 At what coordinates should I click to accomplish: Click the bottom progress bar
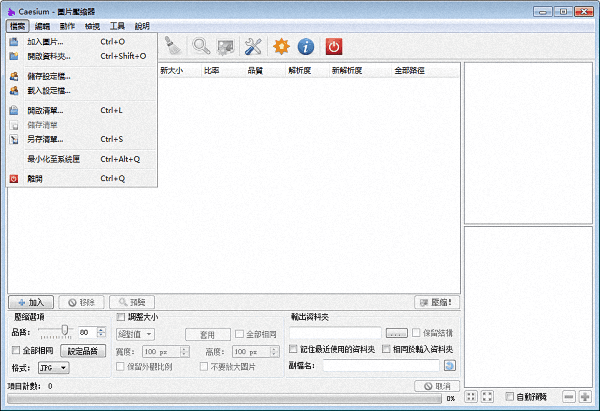224,399
